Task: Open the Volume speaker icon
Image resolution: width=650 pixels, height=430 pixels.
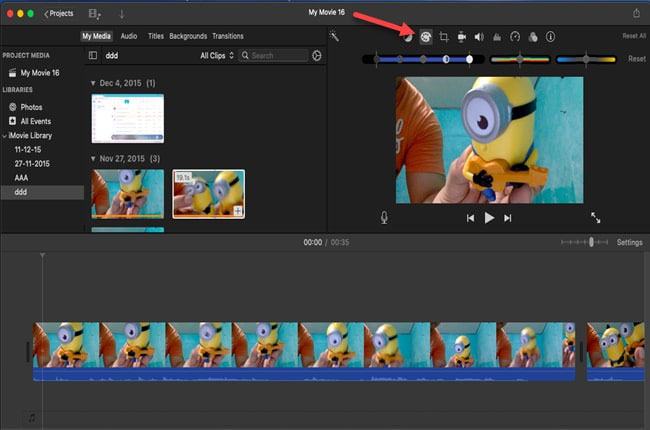Action: tap(479, 37)
